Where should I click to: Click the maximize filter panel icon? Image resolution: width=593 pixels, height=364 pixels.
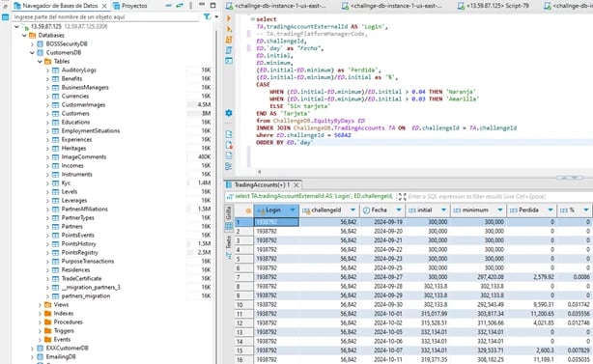pos(402,197)
